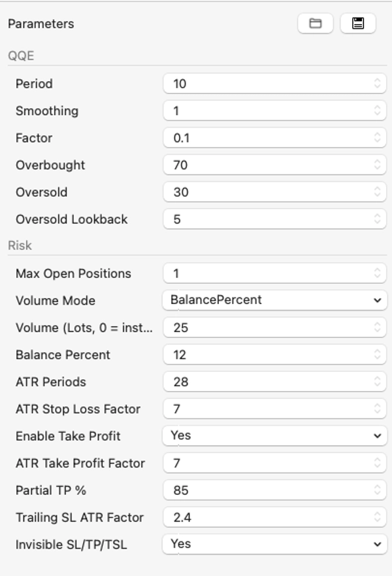Image resolution: width=392 pixels, height=576 pixels.
Task: Click the ATR Periods stepper arrows
Action: tap(377, 382)
